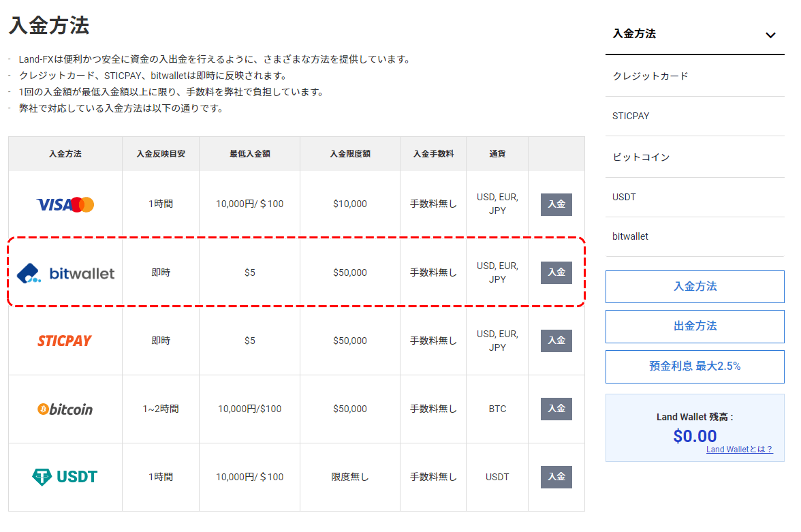Click USD, EUR, JPY in STICPAY row
The width and height of the screenshot is (801, 532).
[497, 341]
